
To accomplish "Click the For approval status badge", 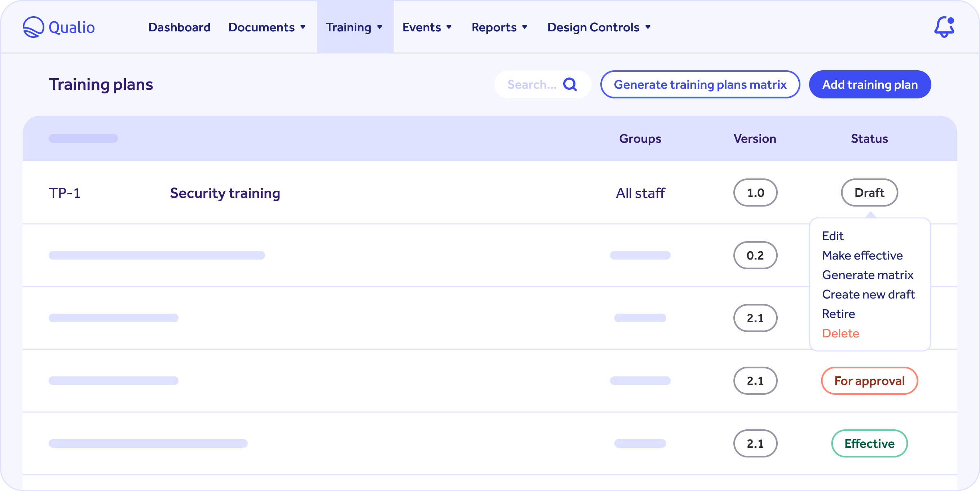I will 869,381.
